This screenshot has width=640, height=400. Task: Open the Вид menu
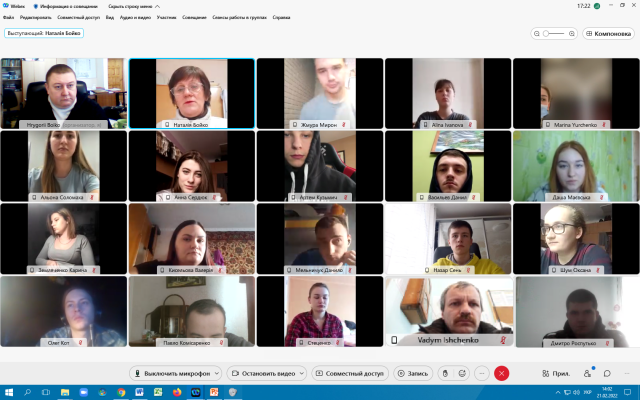[110, 18]
